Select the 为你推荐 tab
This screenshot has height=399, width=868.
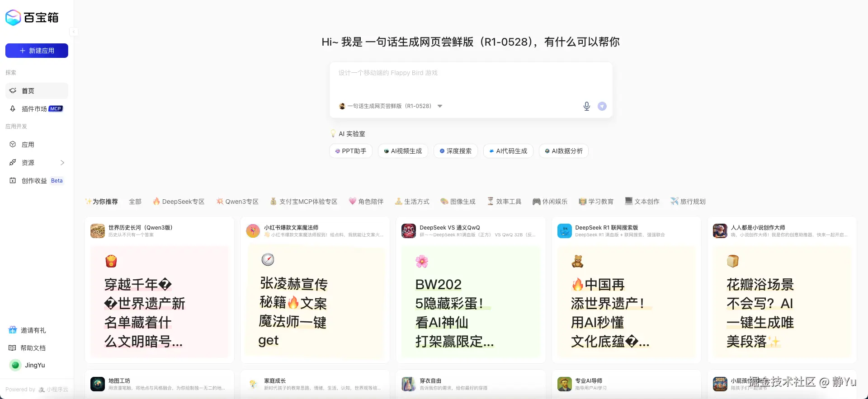101,202
